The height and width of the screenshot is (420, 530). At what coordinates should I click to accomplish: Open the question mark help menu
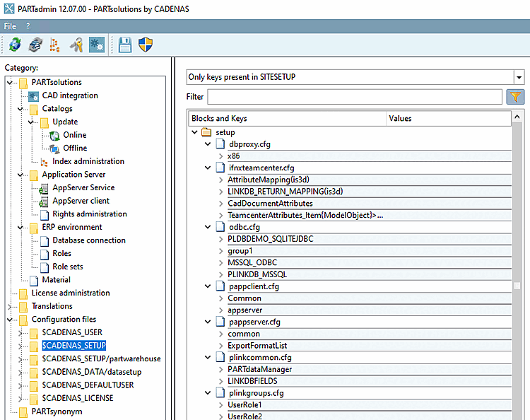tap(28, 26)
